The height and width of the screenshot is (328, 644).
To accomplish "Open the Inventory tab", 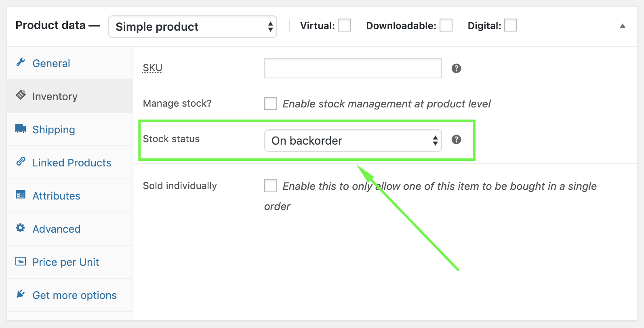I will pos(70,96).
